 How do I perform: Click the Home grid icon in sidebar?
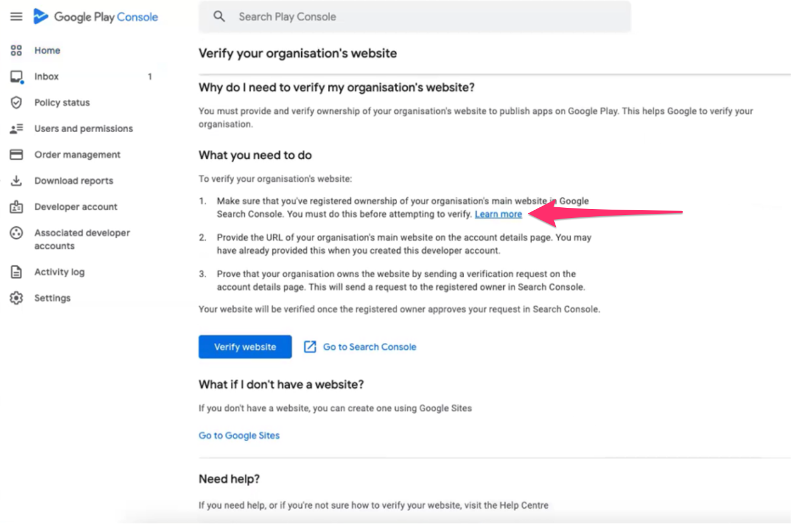17,50
